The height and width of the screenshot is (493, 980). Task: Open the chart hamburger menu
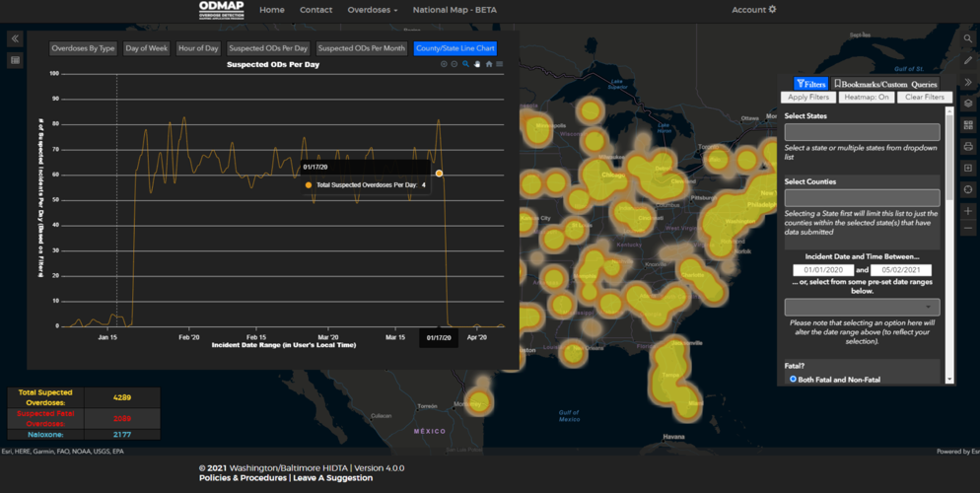[x=500, y=64]
